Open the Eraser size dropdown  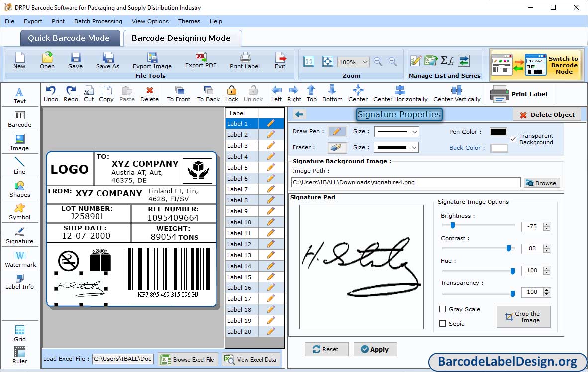[414, 147]
